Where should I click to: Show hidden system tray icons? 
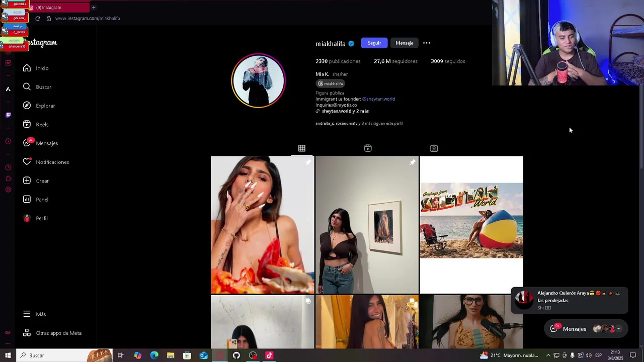[548, 355]
